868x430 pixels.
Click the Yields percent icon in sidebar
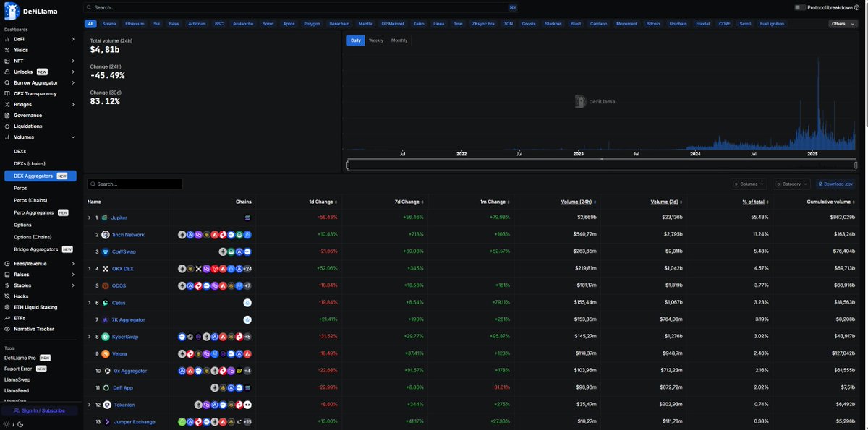[x=7, y=50]
